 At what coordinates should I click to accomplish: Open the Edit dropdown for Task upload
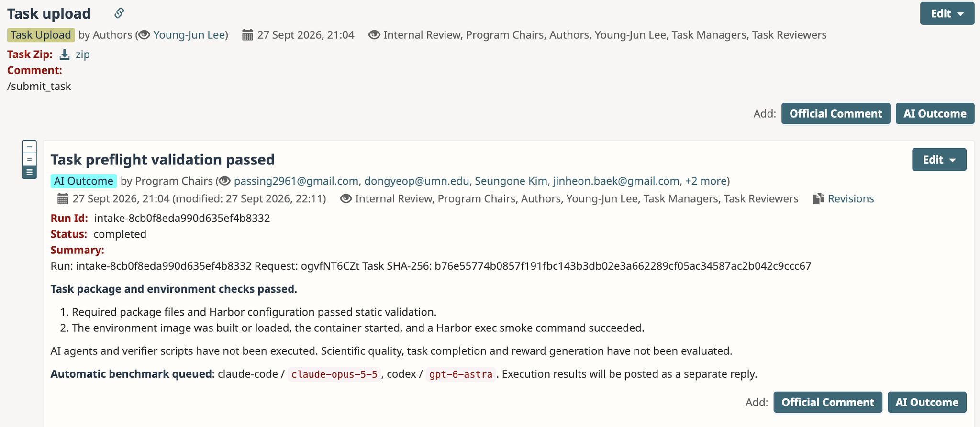pyautogui.click(x=947, y=13)
